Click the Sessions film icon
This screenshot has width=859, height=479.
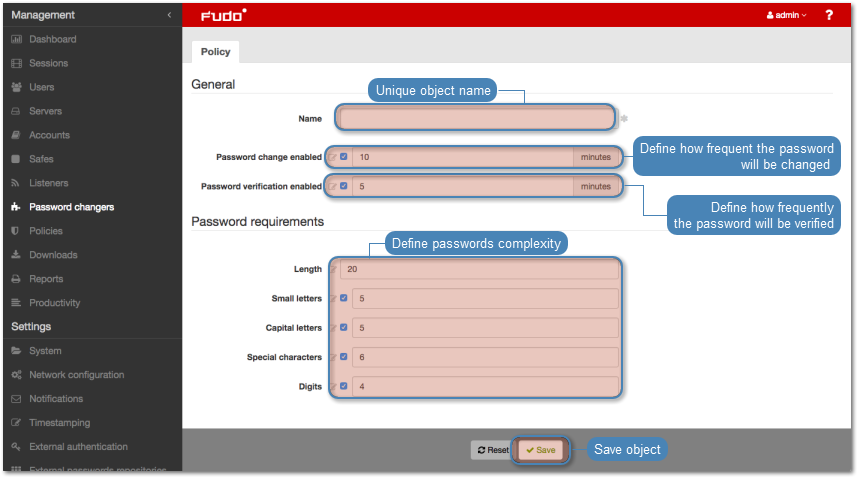16,64
